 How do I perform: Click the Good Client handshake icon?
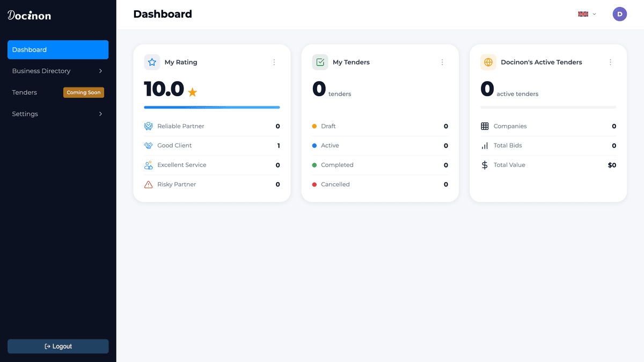(149, 146)
